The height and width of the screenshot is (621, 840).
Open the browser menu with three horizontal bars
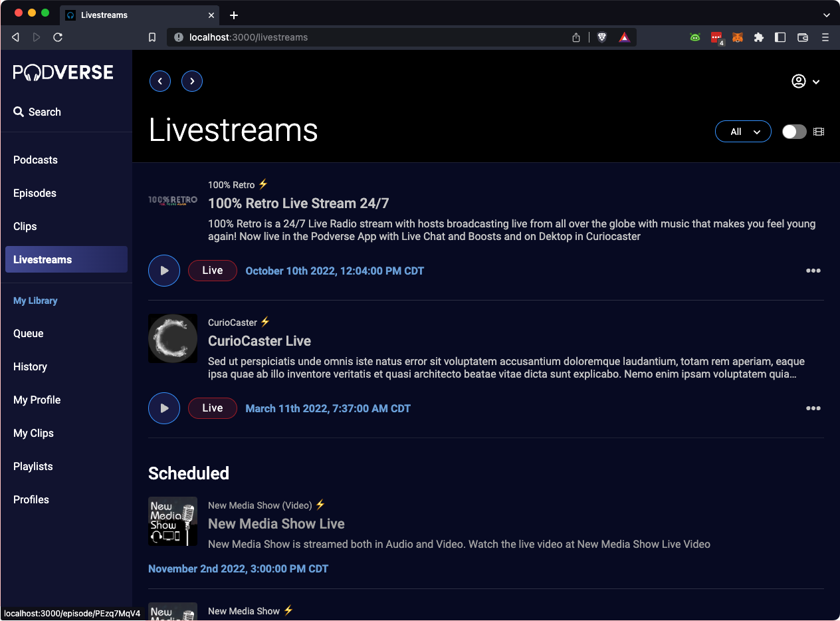(825, 37)
